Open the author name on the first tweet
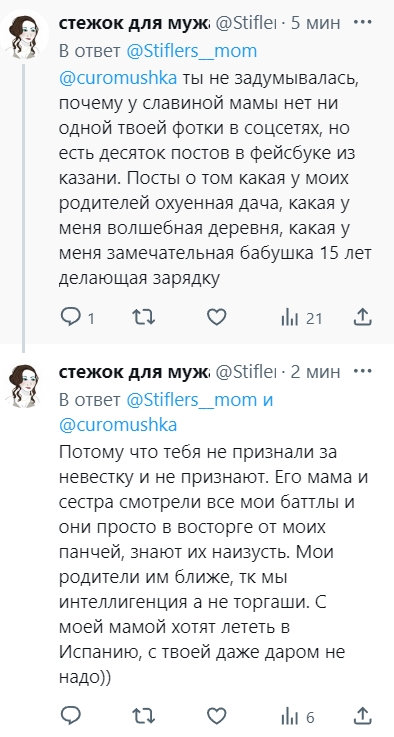 tap(134, 23)
